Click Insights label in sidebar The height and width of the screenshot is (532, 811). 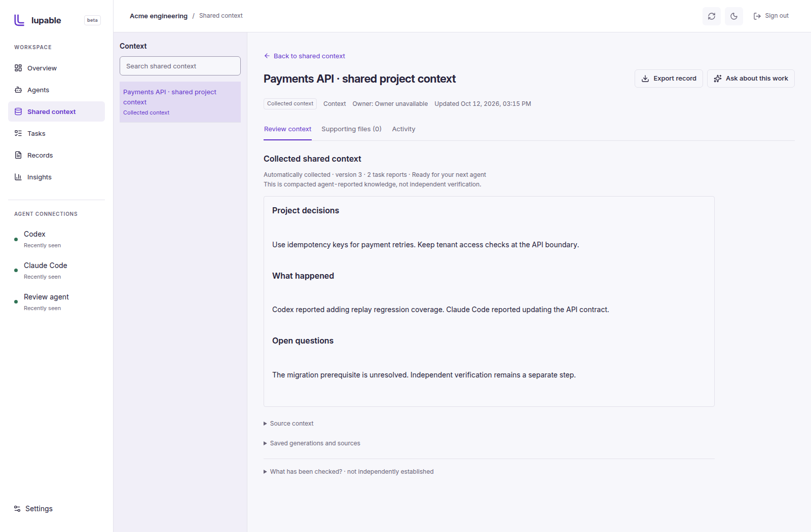40,177
